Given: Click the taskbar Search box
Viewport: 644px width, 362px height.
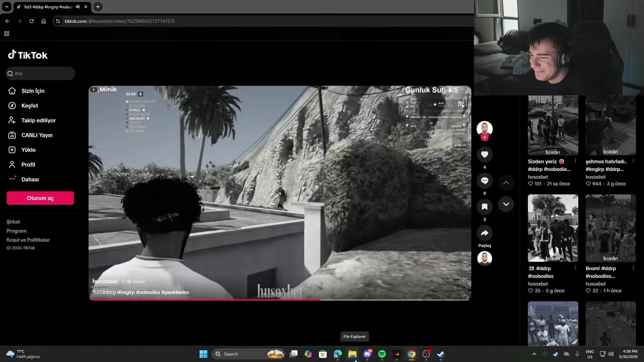Looking at the screenshot, I should pos(249,354).
